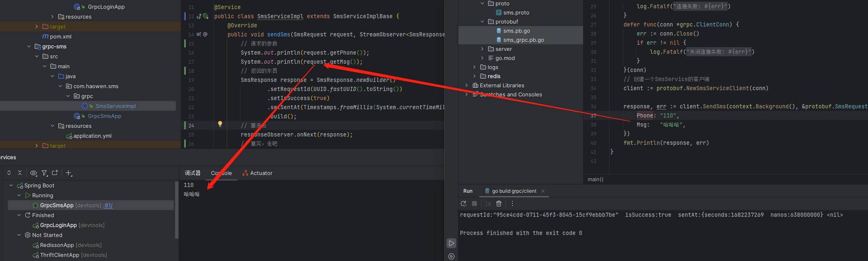Click Scroll to End icon in Run toolbar
The height and width of the screenshot is (261, 868).
pos(488,204)
